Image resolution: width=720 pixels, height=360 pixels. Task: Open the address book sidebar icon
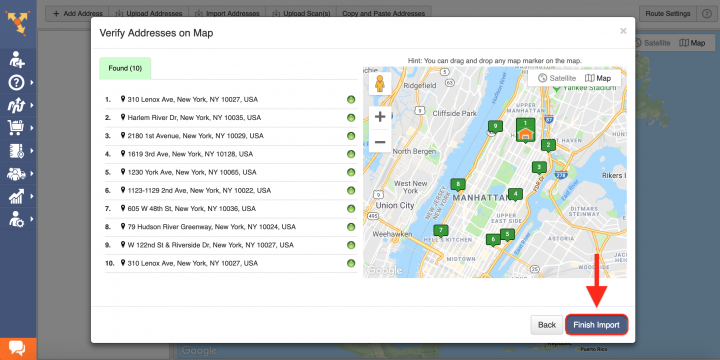tap(16, 151)
